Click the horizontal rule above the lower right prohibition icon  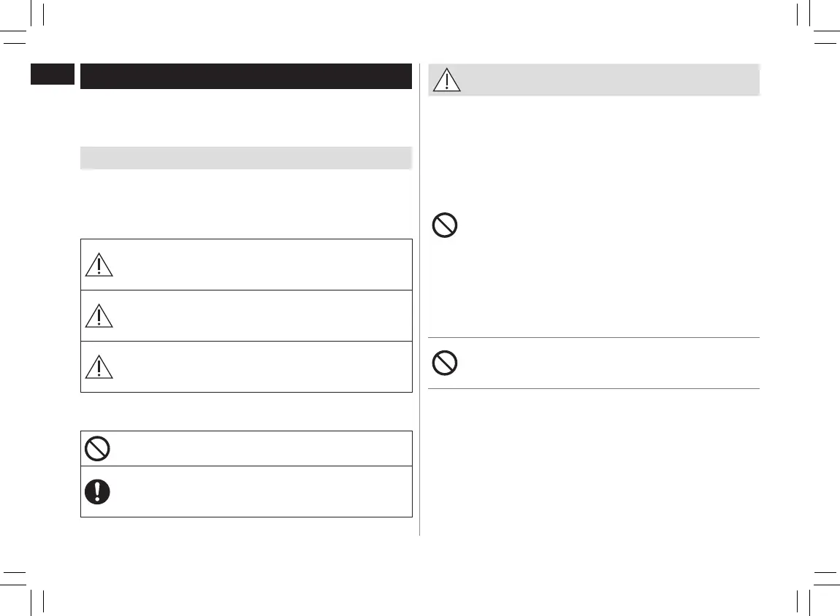pyautogui.click(x=593, y=337)
